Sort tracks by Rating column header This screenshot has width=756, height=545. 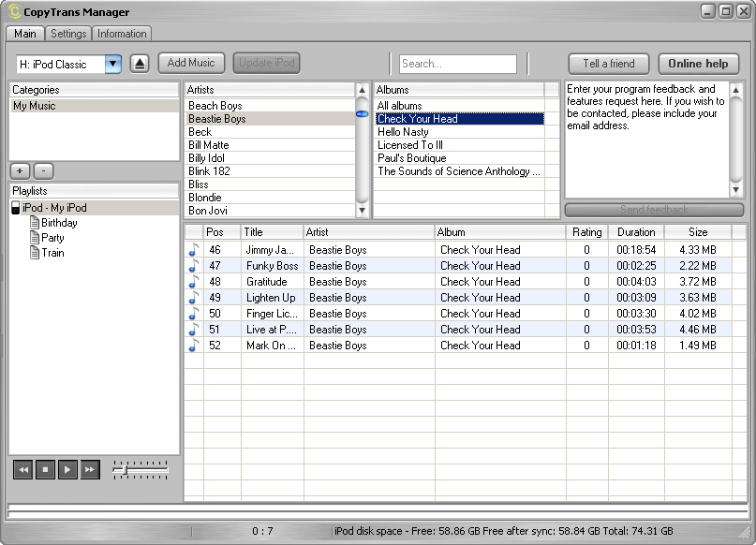point(586,232)
